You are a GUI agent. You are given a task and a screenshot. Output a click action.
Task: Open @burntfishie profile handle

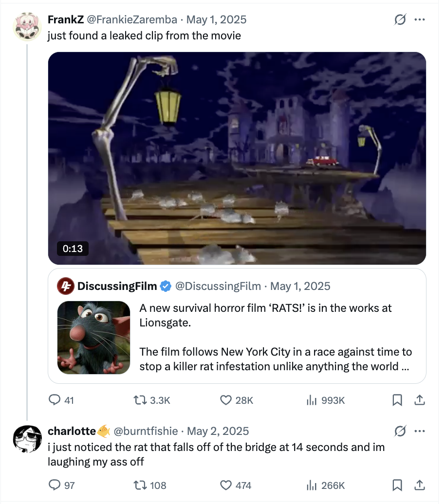tap(147, 431)
